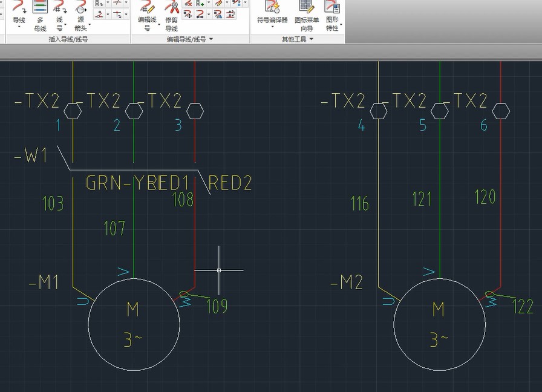542x392 pixels.
Task: Open the 符号编译器 (Symbol Builder) tool
Action: pyautogui.click(x=272, y=7)
